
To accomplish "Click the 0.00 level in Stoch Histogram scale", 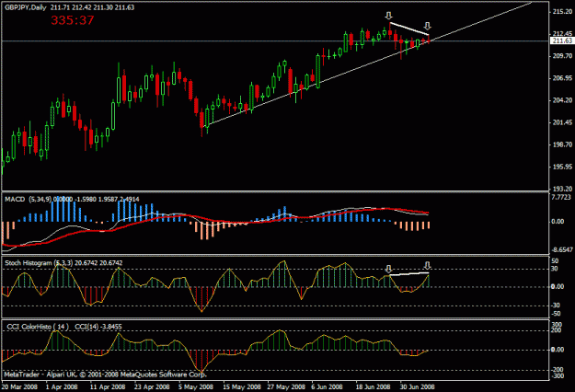I will (558, 287).
